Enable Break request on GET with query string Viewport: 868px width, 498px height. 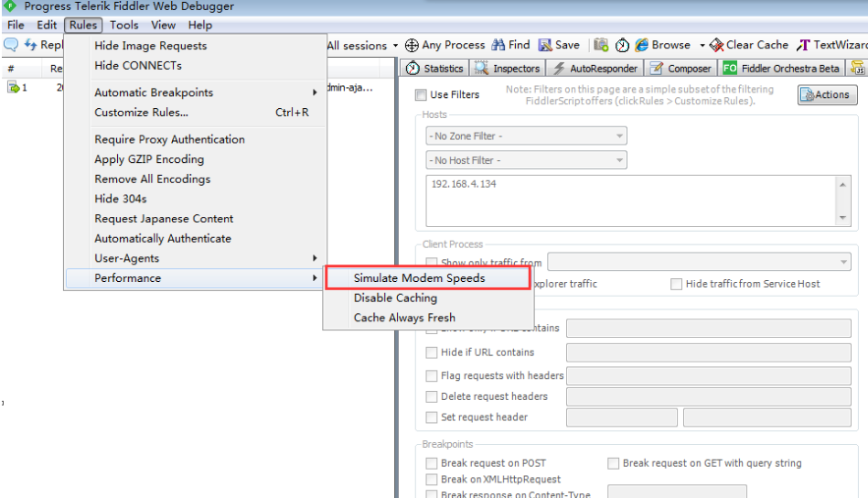[614, 463]
